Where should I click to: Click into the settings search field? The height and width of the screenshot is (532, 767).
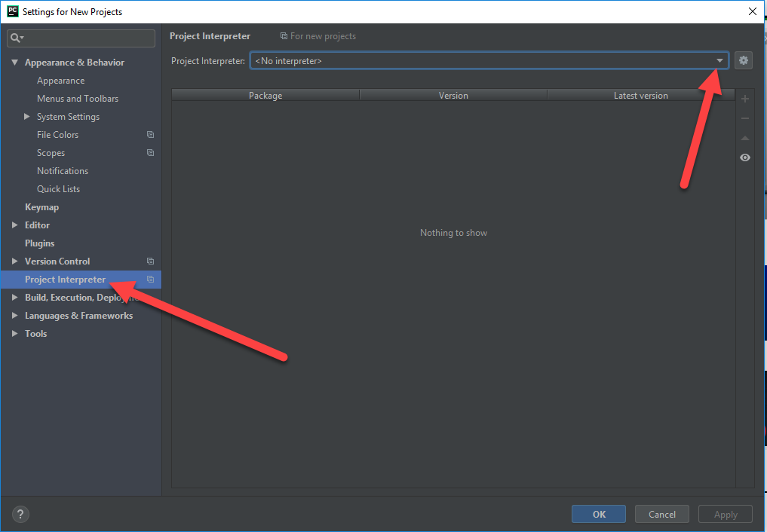click(x=81, y=38)
